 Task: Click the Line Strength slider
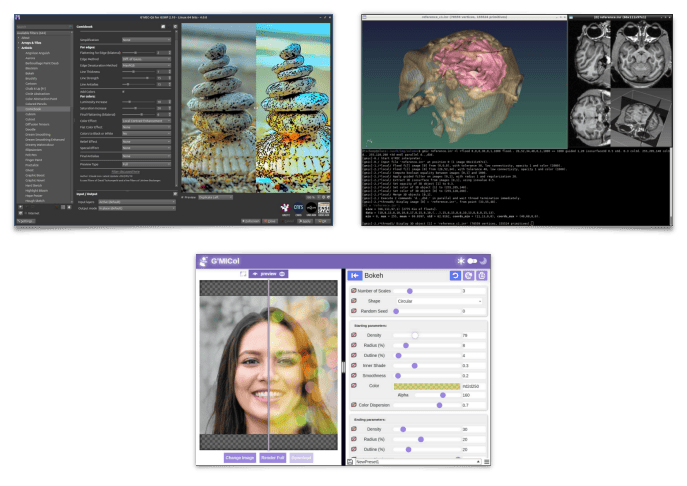[x=138, y=78]
